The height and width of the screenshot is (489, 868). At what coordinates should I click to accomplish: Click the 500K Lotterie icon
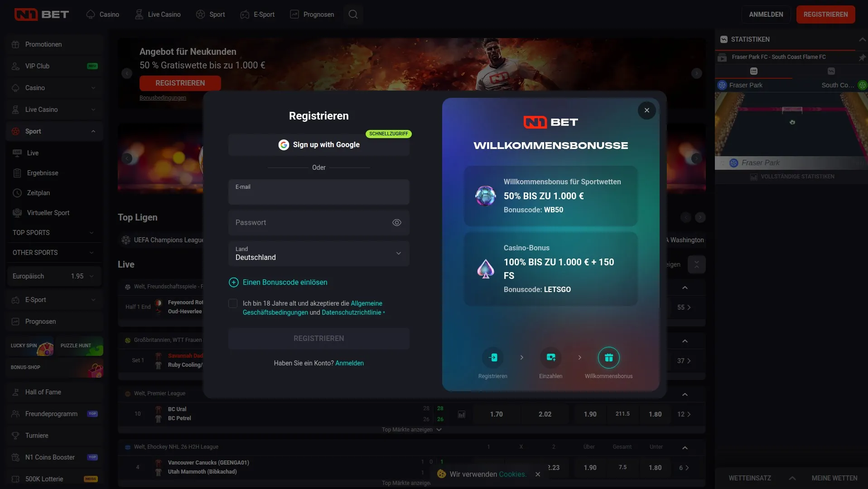[15, 479]
